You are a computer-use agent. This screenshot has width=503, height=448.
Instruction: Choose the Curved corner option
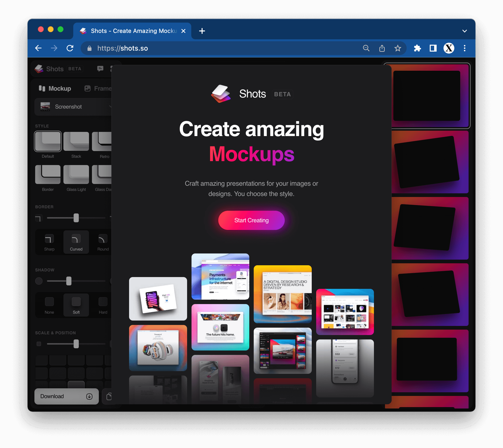tap(76, 242)
